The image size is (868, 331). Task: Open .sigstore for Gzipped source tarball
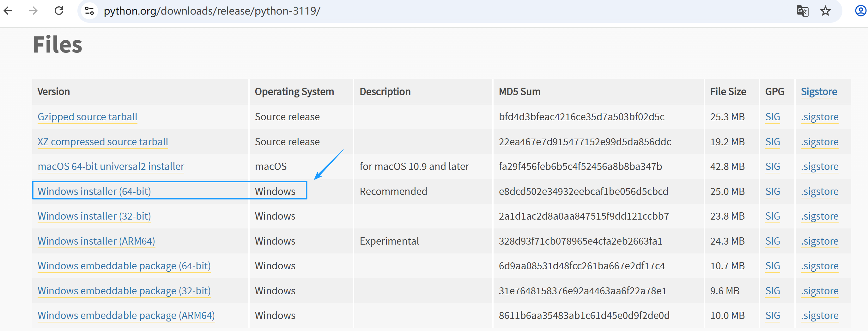tap(819, 117)
